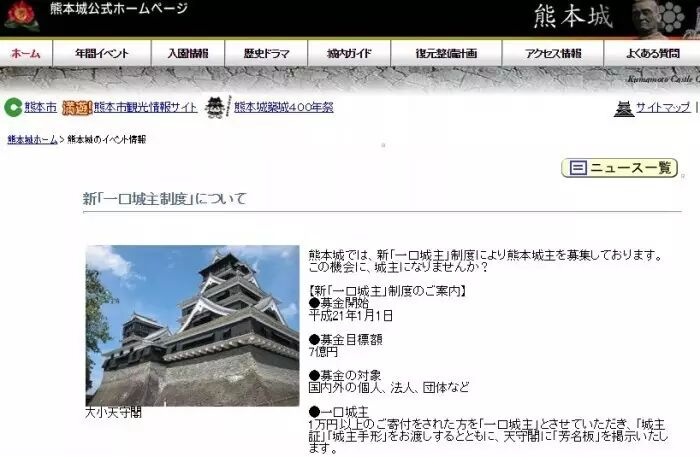Open the アクセス情報 navigation tab
Viewport: 700px width, 457px height.
pos(553,54)
